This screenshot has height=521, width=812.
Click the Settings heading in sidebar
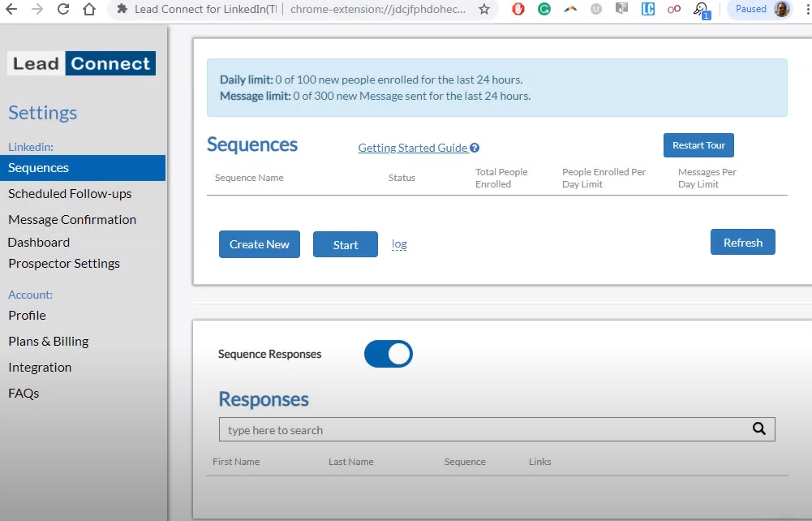pos(42,113)
